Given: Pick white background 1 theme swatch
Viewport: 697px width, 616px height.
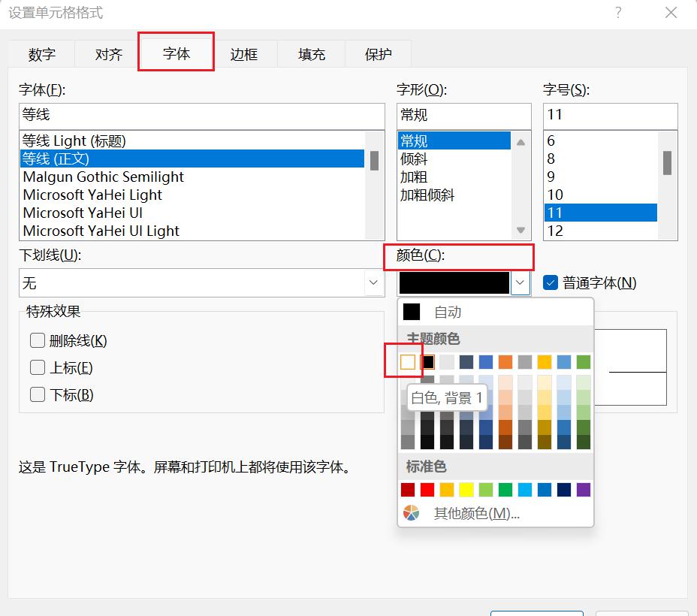Looking at the screenshot, I should tap(408, 362).
